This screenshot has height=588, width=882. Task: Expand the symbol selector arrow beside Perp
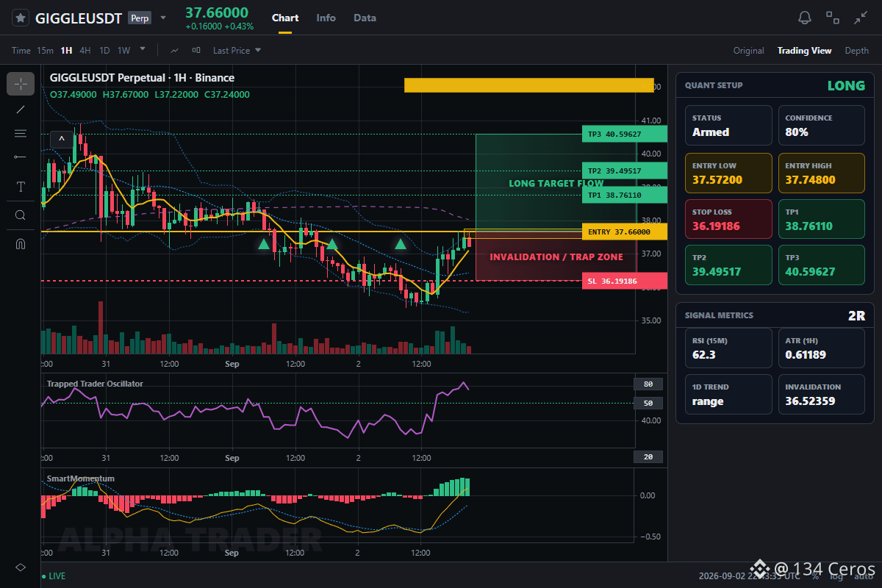(163, 18)
